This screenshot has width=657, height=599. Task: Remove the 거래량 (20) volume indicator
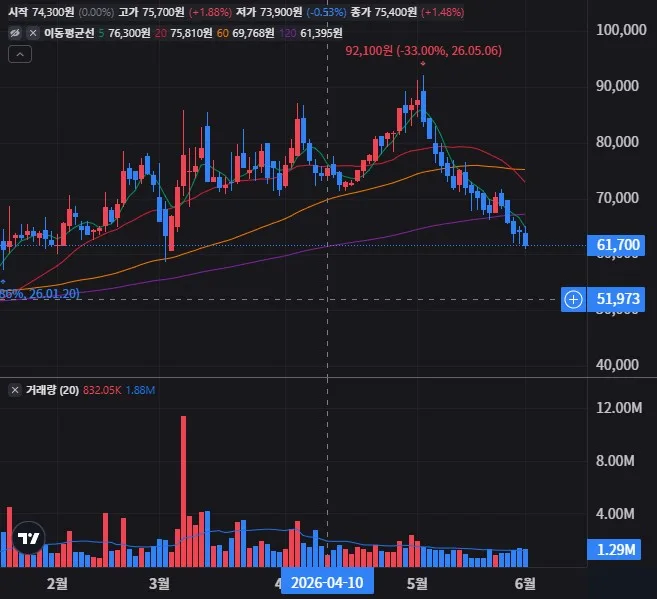(x=15, y=390)
